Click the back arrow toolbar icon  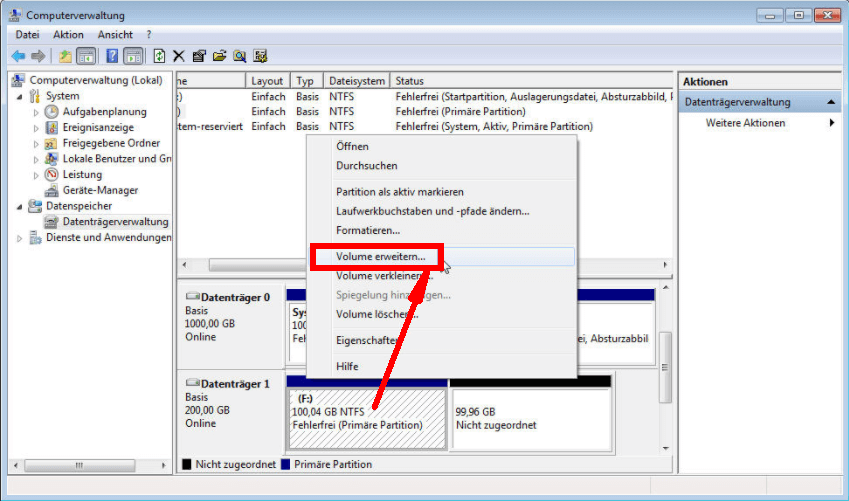pos(18,56)
